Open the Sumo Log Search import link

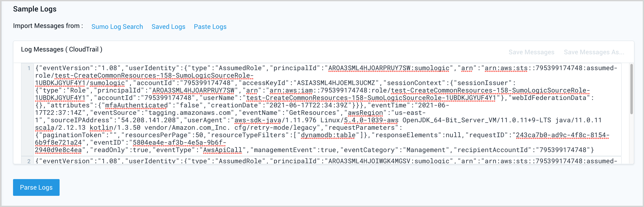(x=117, y=27)
